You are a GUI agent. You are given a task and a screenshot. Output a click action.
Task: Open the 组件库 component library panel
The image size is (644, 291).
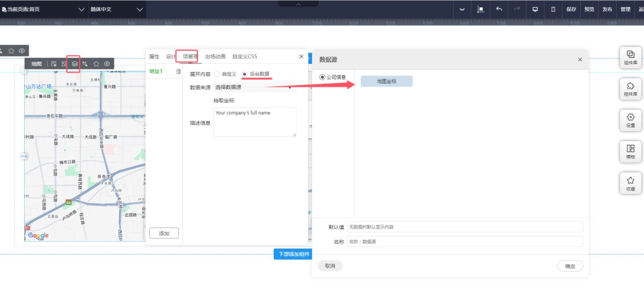(631, 57)
